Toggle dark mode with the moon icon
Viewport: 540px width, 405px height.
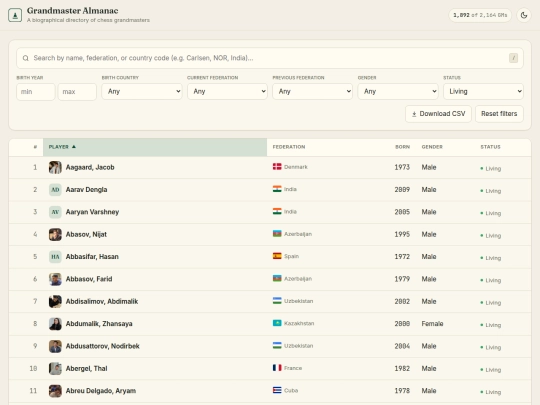(x=524, y=15)
